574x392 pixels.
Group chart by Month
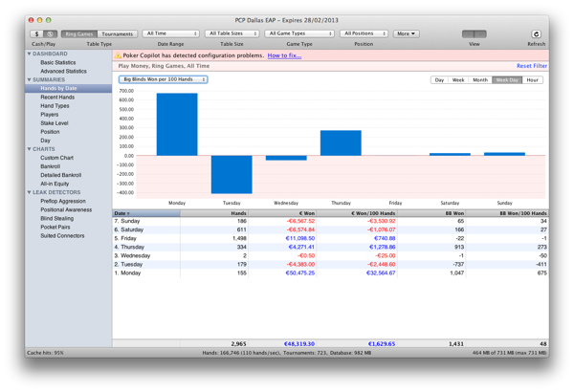click(480, 79)
